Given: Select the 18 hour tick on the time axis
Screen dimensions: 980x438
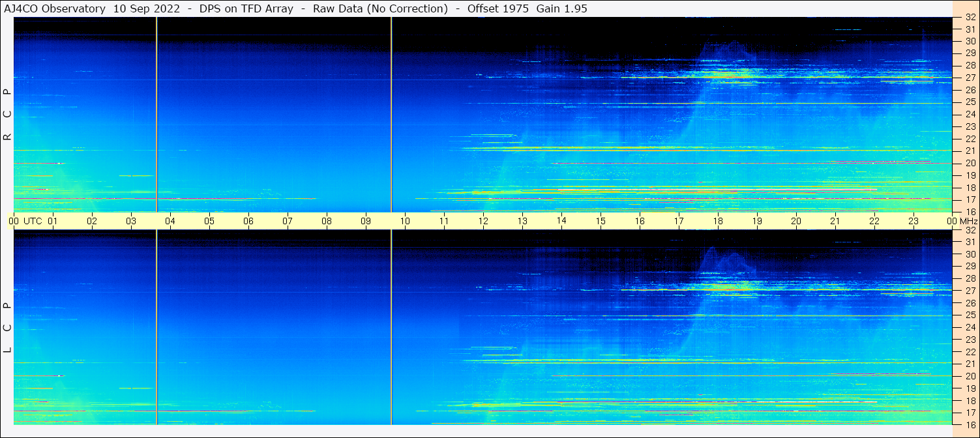Looking at the screenshot, I should tap(718, 222).
